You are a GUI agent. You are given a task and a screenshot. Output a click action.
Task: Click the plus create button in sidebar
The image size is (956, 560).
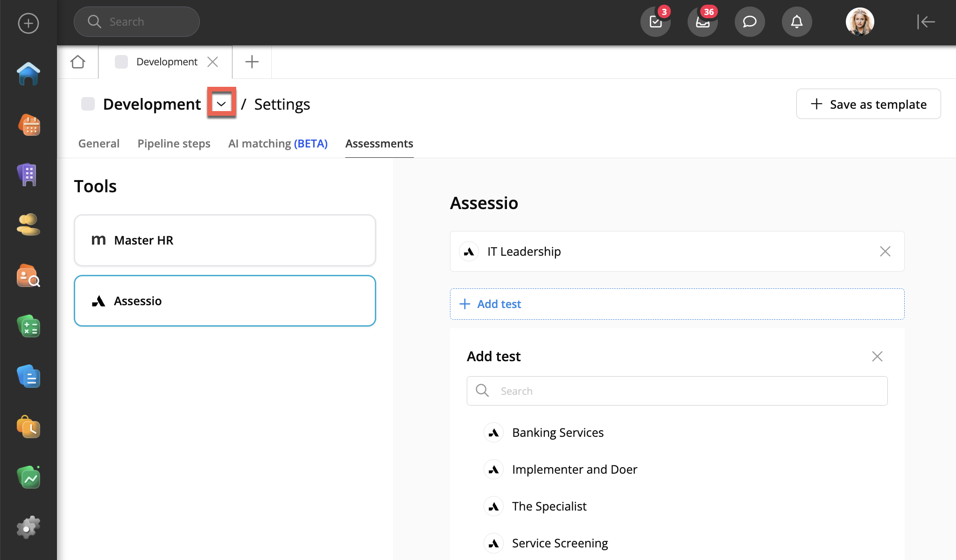pos(28,23)
